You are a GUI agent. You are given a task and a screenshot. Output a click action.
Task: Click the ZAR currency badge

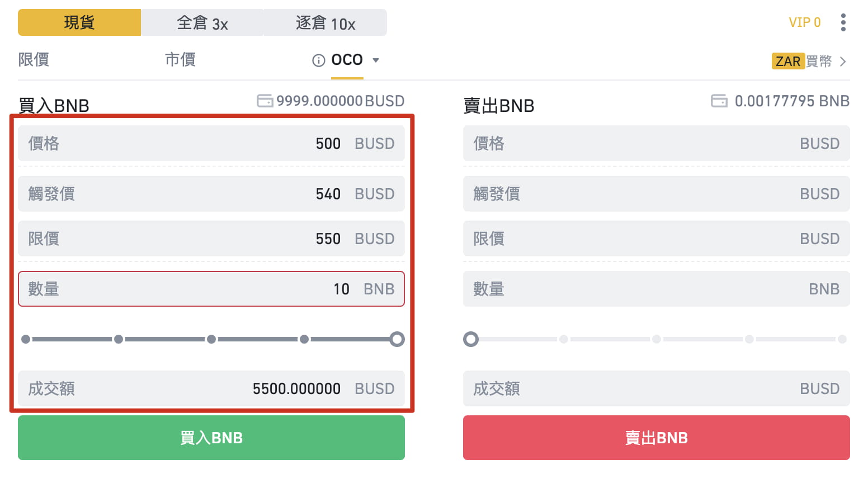click(788, 61)
